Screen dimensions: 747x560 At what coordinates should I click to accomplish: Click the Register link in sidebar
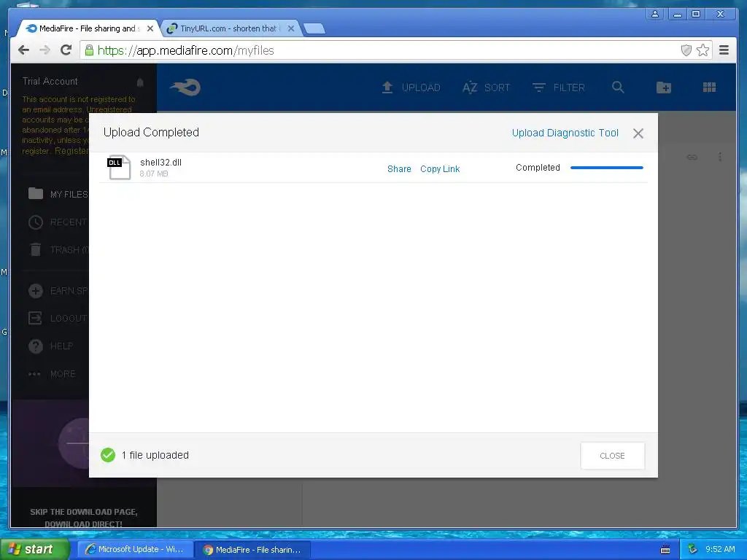click(x=71, y=151)
